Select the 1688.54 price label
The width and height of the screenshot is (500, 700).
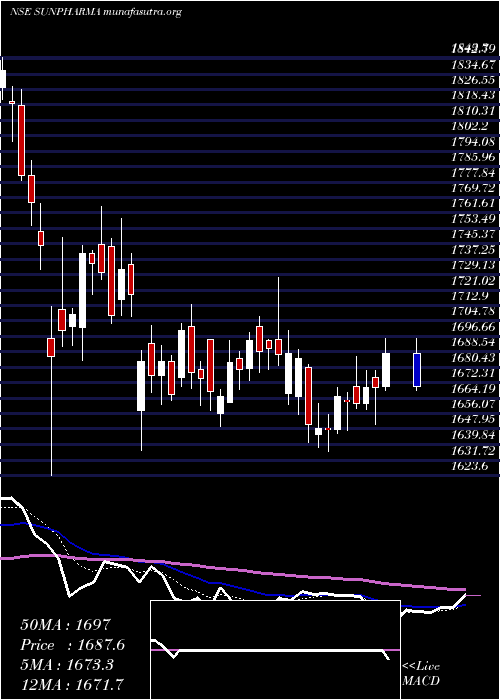pos(473,342)
